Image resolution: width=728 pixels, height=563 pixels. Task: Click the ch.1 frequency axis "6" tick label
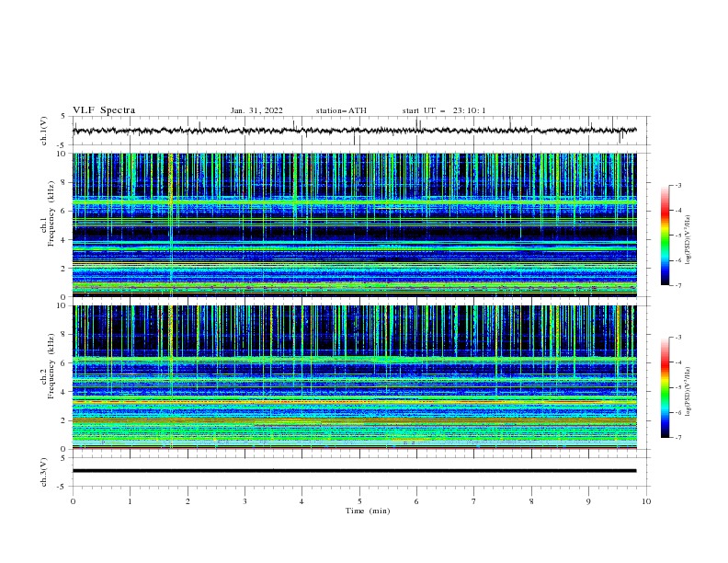pyautogui.click(x=63, y=212)
